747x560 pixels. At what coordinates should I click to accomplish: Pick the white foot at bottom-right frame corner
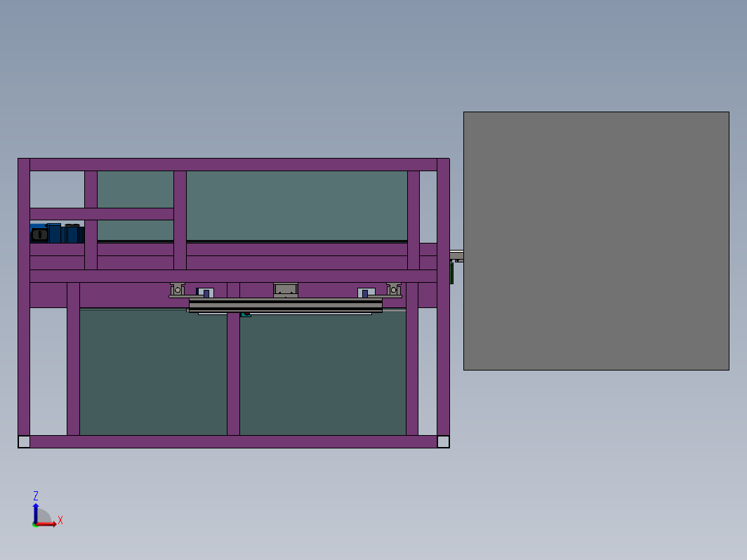tap(443, 441)
